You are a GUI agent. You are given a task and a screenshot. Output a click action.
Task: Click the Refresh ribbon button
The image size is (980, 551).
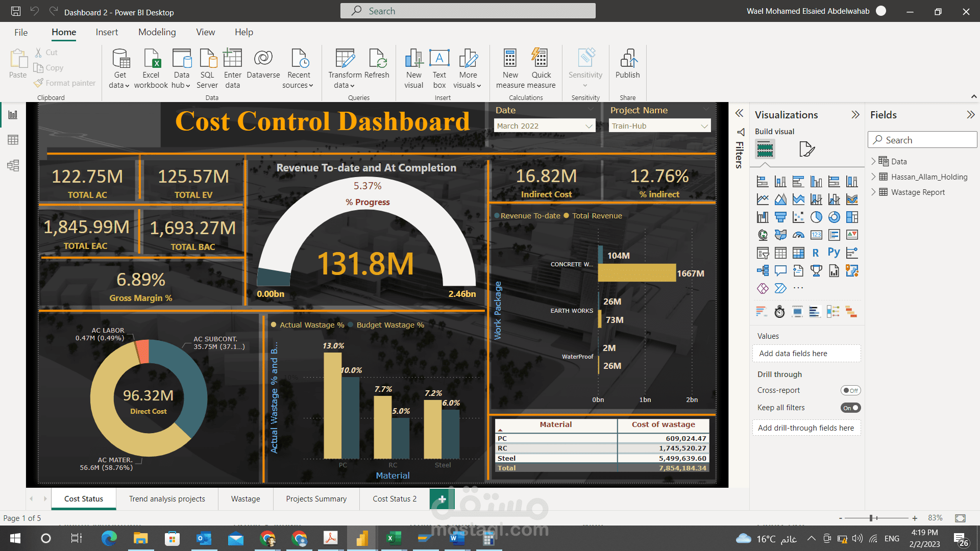pyautogui.click(x=377, y=64)
